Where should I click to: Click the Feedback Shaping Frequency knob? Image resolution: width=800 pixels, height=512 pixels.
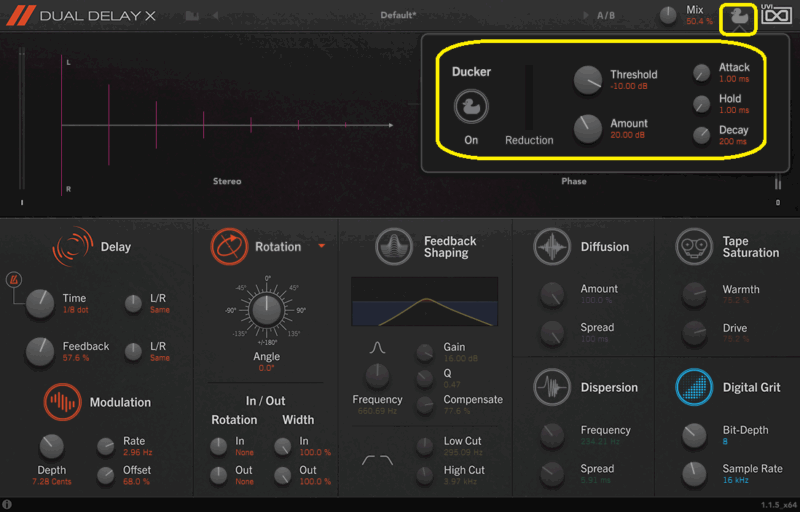point(377,377)
